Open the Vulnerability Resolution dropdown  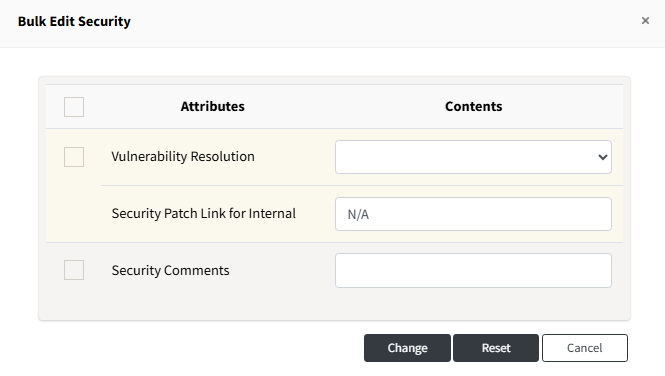pyautogui.click(x=473, y=157)
